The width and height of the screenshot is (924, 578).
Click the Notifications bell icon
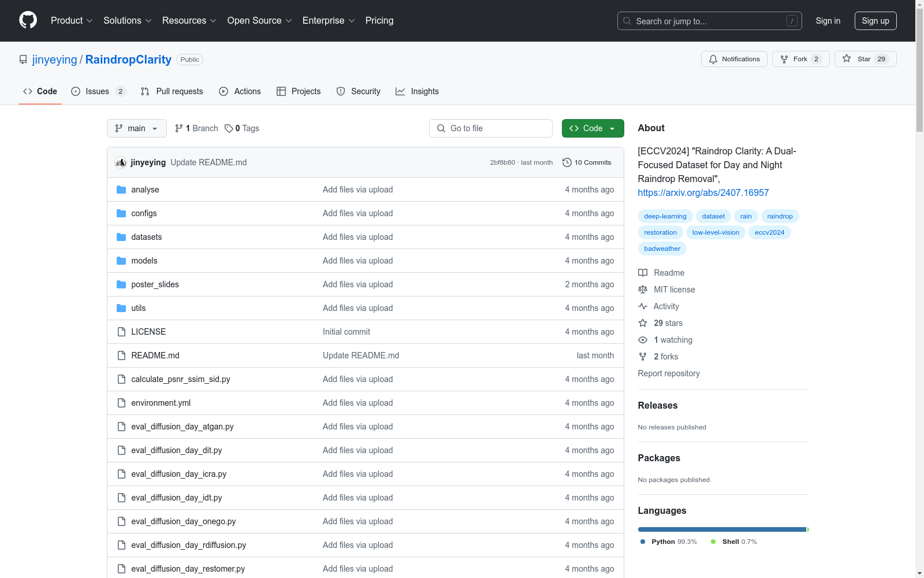(713, 59)
